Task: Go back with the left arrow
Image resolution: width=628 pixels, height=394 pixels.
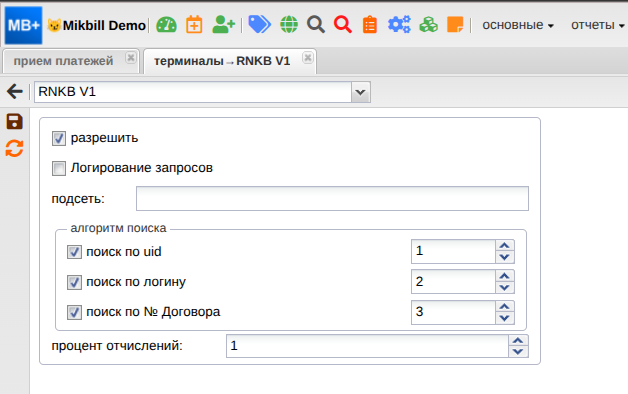Action: click(x=15, y=92)
